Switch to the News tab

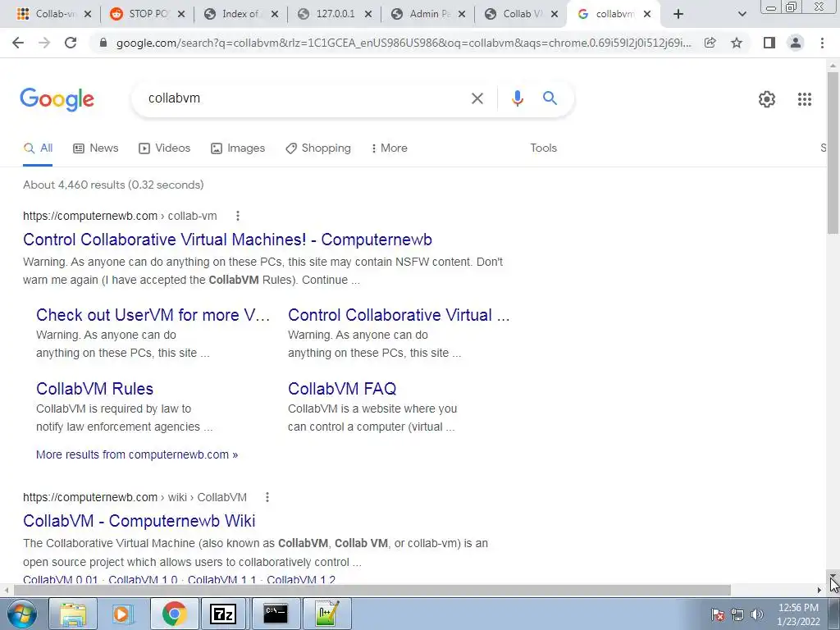pyautogui.click(x=96, y=148)
